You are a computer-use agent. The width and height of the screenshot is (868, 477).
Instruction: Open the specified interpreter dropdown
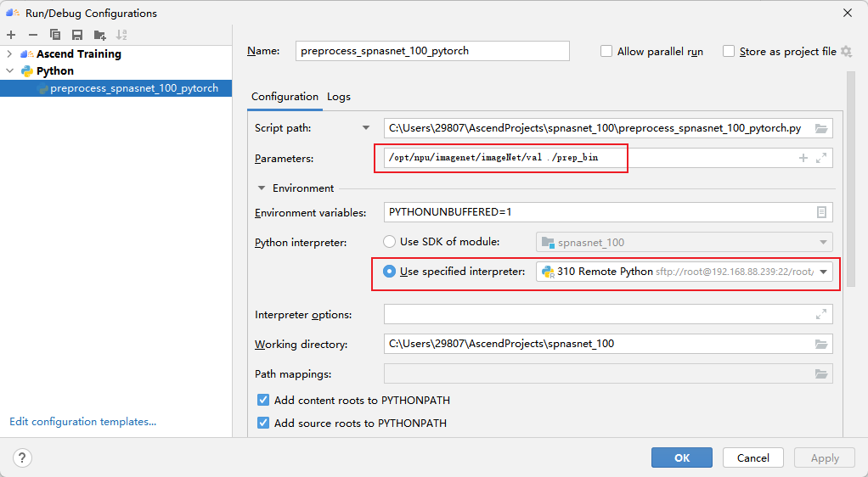(x=823, y=272)
